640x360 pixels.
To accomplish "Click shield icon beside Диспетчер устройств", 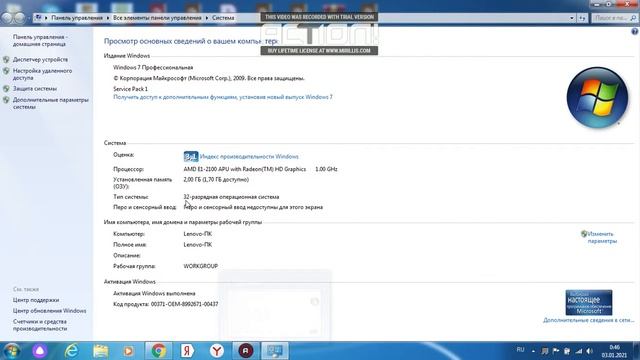I will 6,60.
